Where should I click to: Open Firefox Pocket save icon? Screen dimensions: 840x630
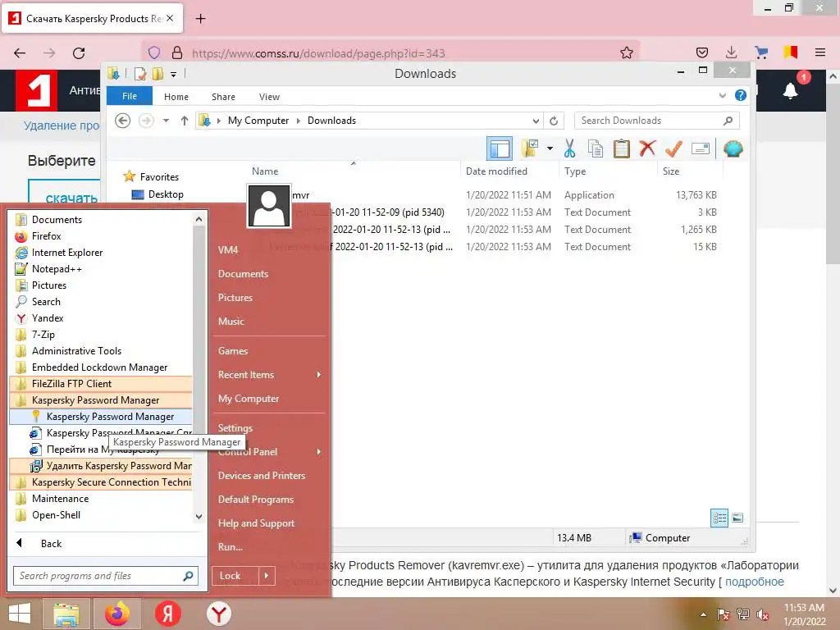coord(702,52)
